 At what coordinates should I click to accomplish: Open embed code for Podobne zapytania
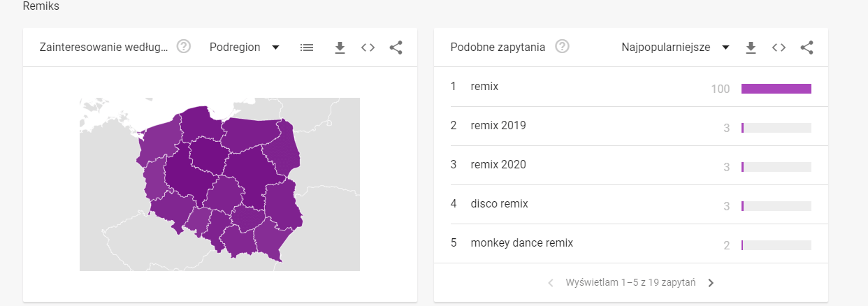(x=779, y=48)
